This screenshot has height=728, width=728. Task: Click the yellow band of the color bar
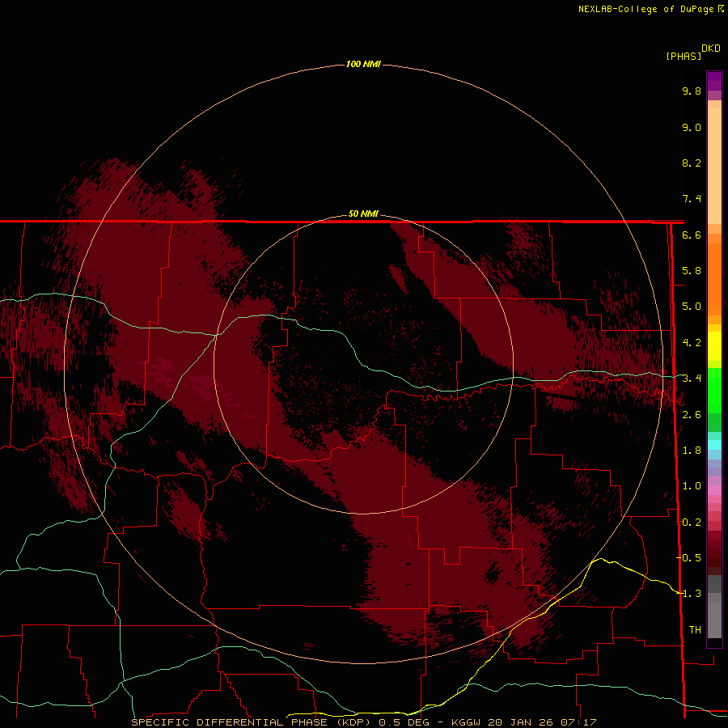(714, 346)
